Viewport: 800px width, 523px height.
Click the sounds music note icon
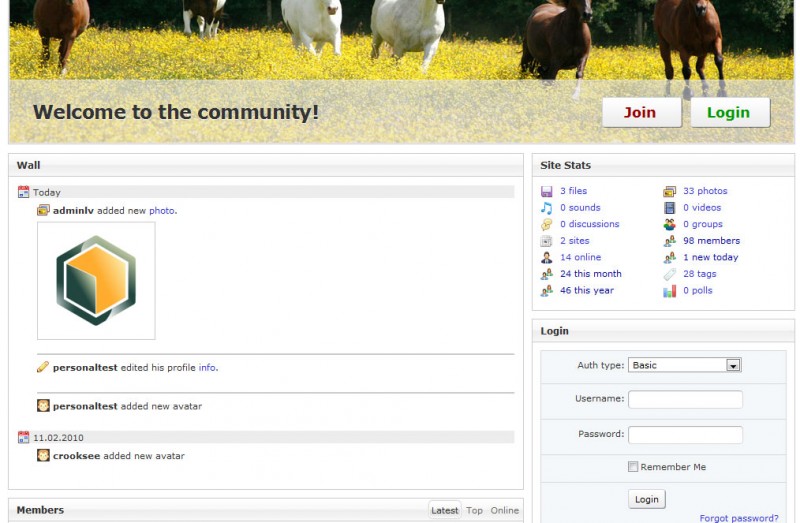(x=546, y=208)
